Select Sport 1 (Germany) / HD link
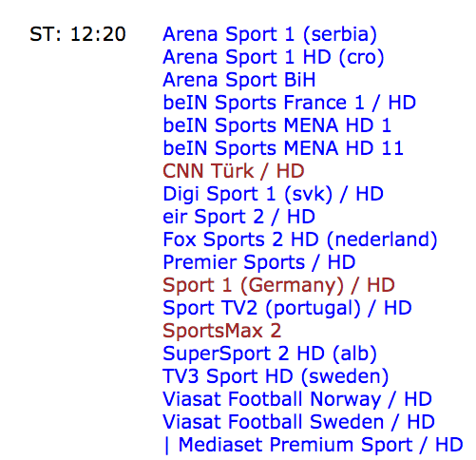The height and width of the screenshot is (460, 476). tap(278, 285)
